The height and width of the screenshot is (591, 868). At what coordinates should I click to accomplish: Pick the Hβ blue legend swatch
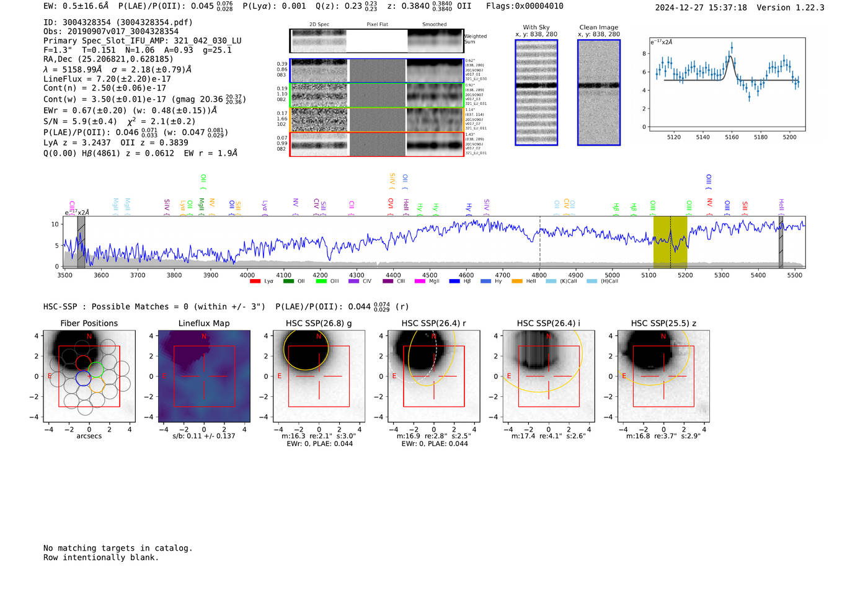tap(454, 282)
